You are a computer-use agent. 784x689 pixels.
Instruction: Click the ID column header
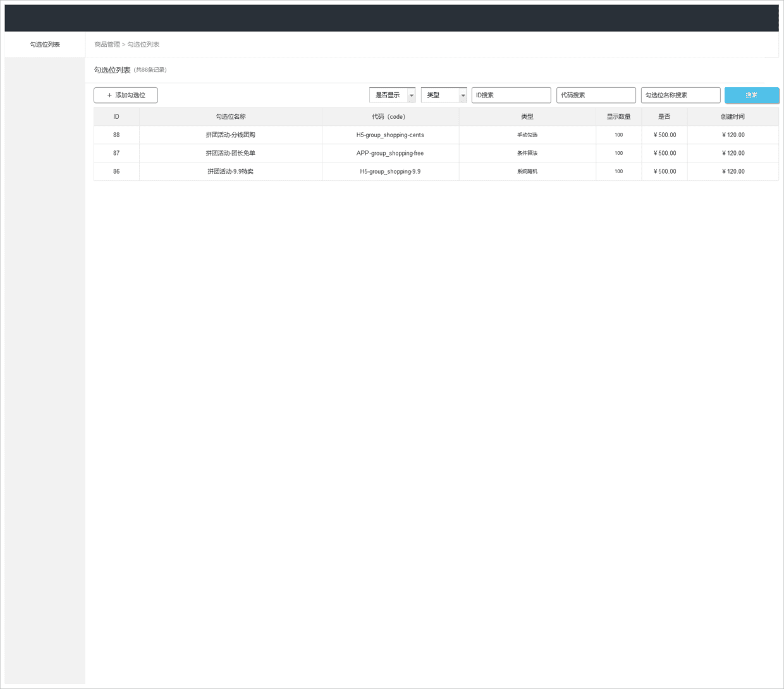[x=116, y=116]
